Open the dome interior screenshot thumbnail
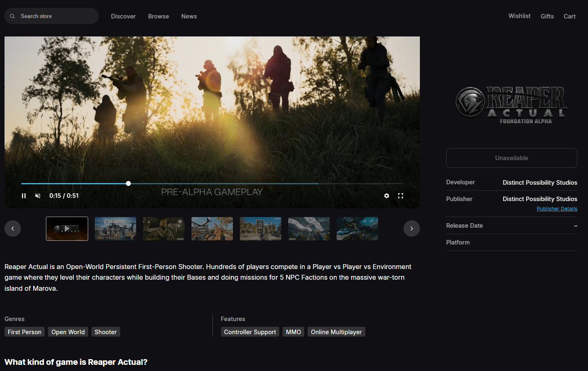 [309, 228]
